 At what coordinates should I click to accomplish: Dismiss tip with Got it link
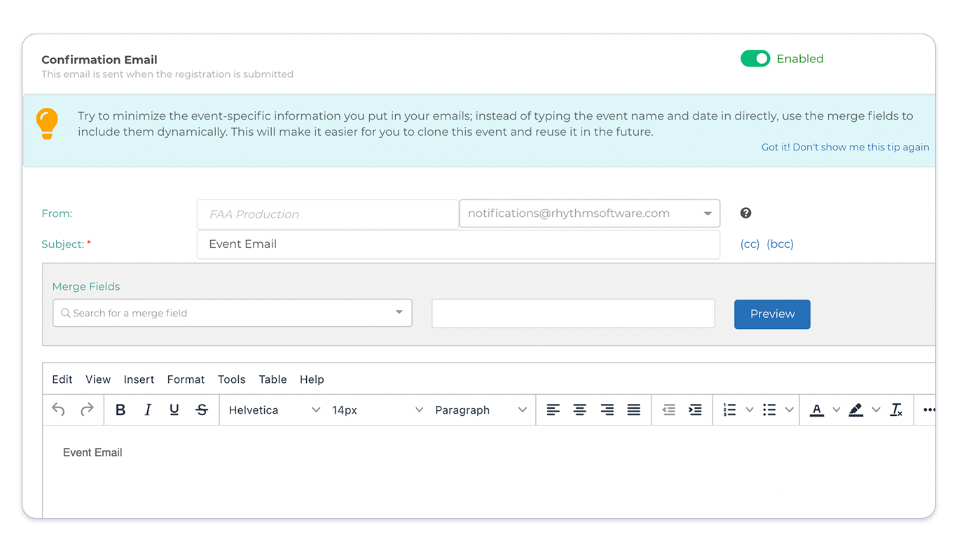tap(845, 148)
